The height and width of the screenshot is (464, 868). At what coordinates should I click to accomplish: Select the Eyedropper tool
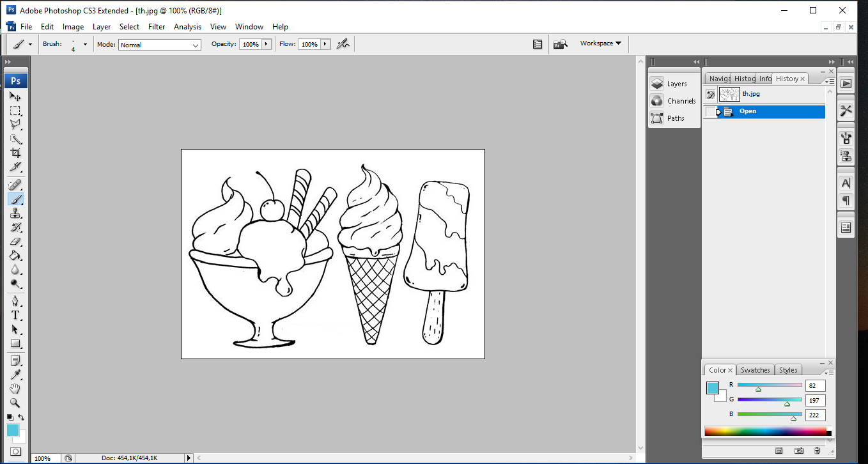pyautogui.click(x=15, y=375)
